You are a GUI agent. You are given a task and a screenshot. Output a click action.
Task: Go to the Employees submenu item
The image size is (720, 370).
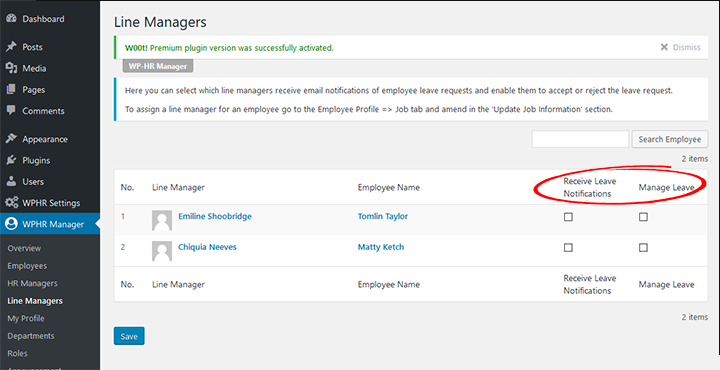(x=27, y=266)
